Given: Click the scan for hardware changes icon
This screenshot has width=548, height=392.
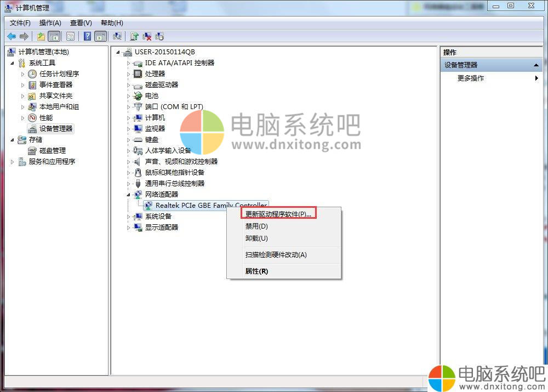Looking at the screenshot, I should coord(117,36).
